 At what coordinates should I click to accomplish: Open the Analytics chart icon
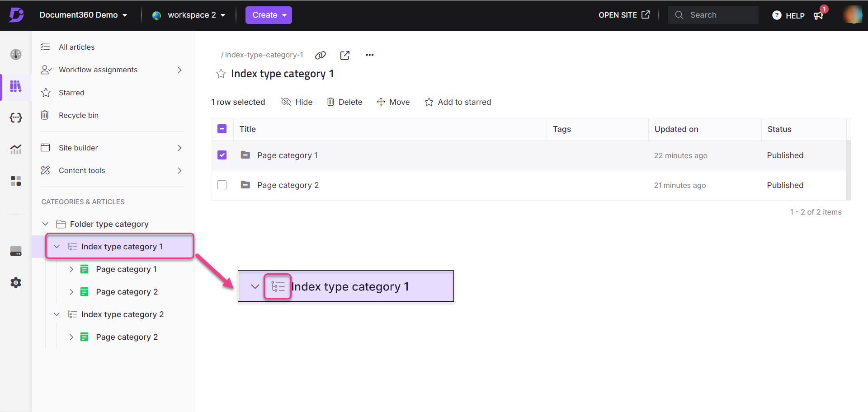[x=16, y=150]
